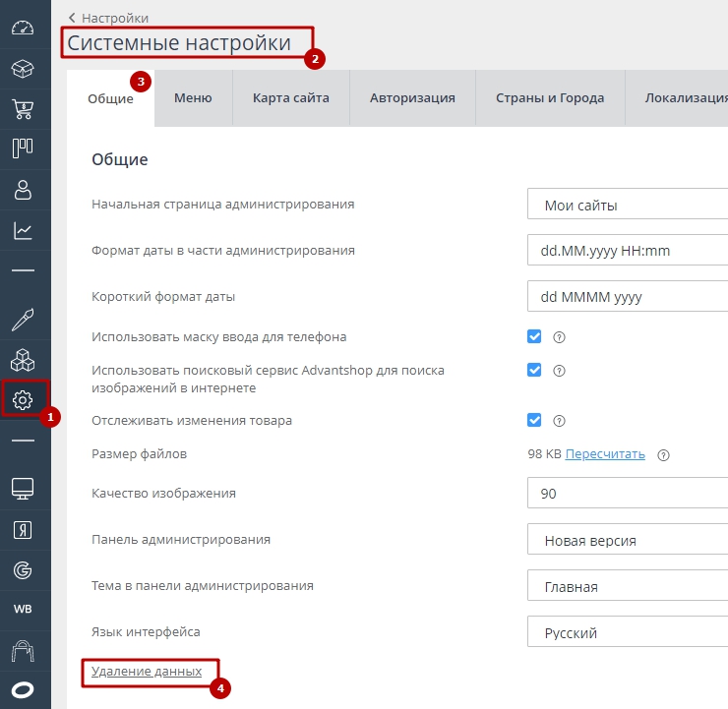Click the 'Удаление данных' link

147,672
